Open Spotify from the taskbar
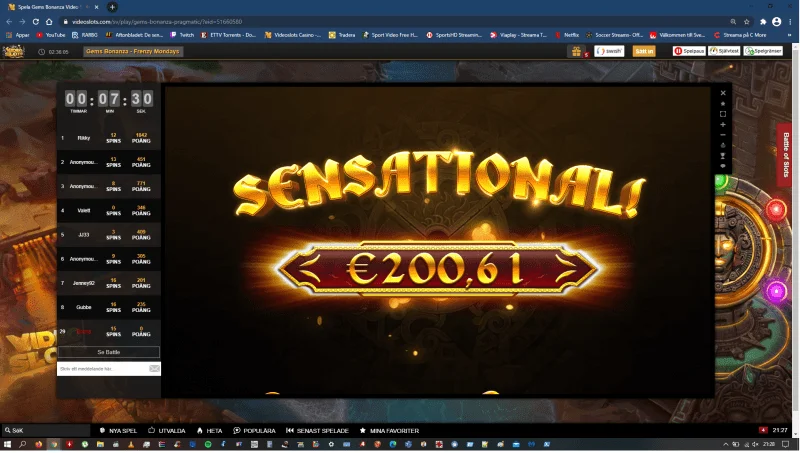 click(x=208, y=444)
